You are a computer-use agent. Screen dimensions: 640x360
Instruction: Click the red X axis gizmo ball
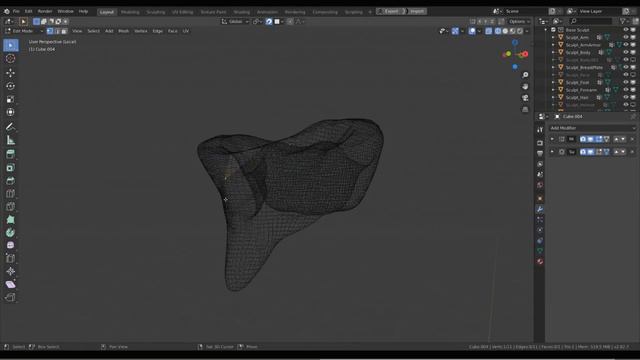[525, 54]
